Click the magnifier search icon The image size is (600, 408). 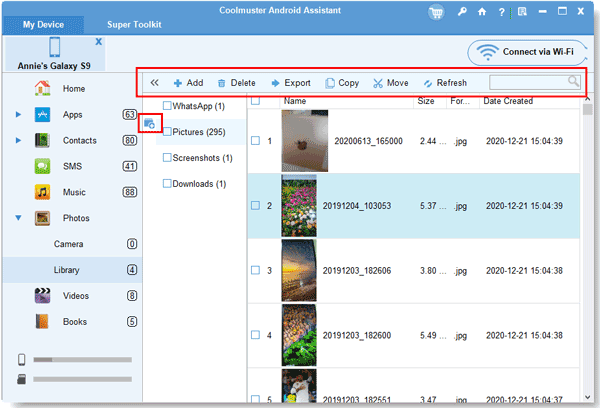(573, 81)
